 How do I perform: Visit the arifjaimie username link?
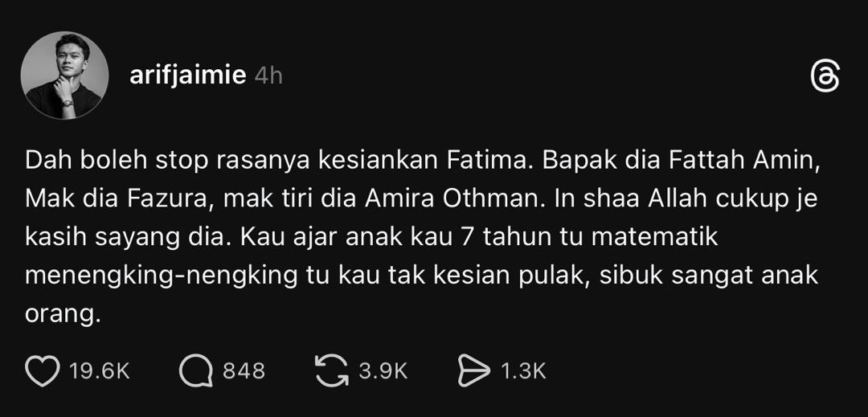pyautogui.click(x=187, y=76)
